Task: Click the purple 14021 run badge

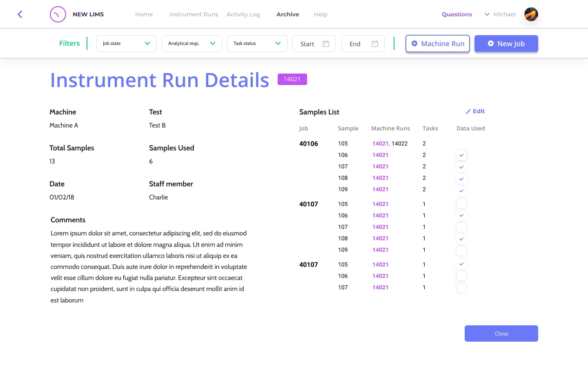Action: [x=292, y=79]
